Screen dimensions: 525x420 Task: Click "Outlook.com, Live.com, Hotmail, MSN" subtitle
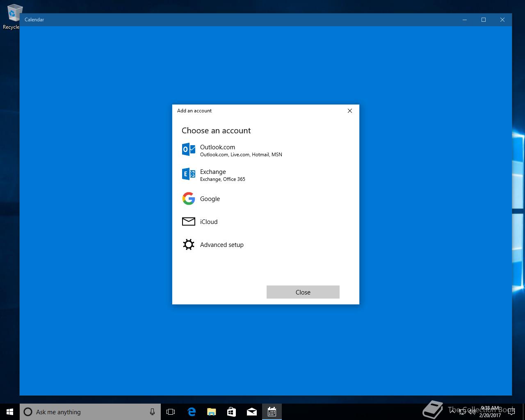pos(241,155)
